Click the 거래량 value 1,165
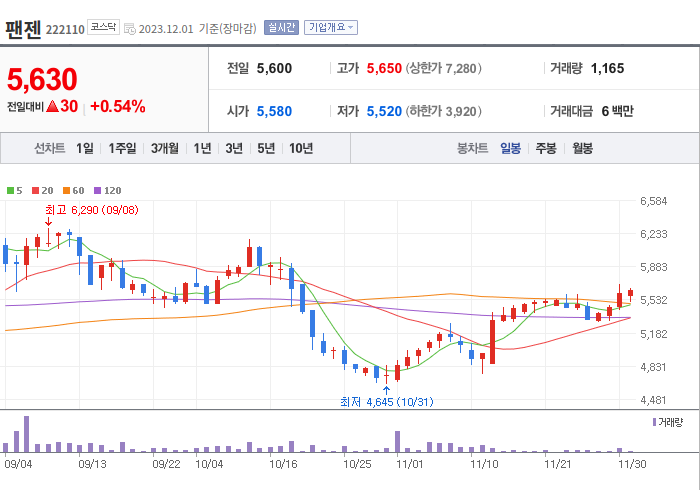This screenshot has width=700, height=490. (x=607, y=68)
